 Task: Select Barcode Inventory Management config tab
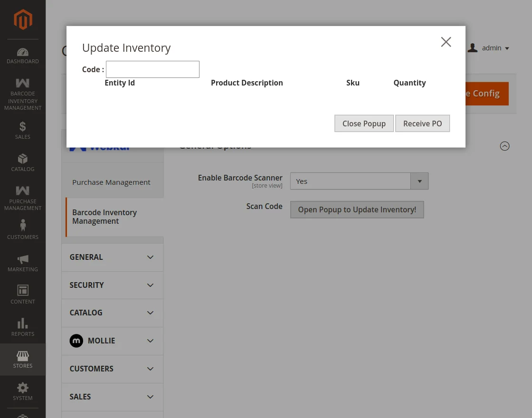coord(104,217)
